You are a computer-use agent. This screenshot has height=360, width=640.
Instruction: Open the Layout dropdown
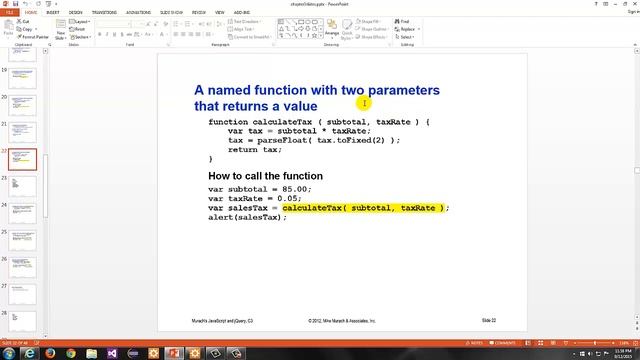tap(80, 21)
